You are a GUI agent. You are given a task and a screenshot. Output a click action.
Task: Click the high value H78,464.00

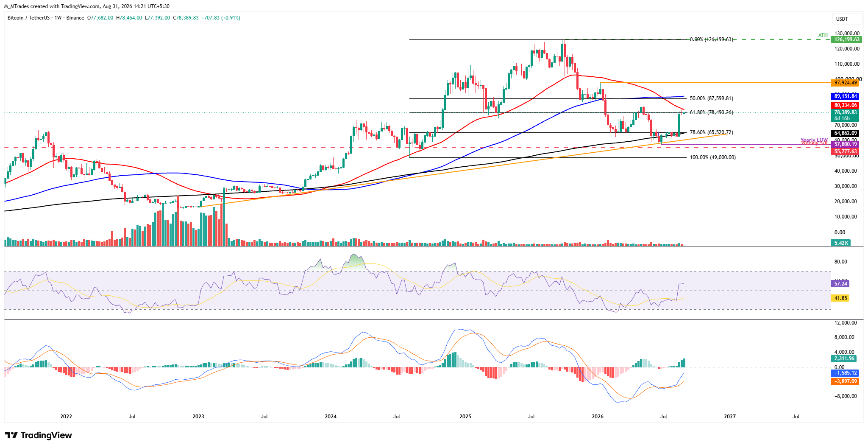coord(129,18)
